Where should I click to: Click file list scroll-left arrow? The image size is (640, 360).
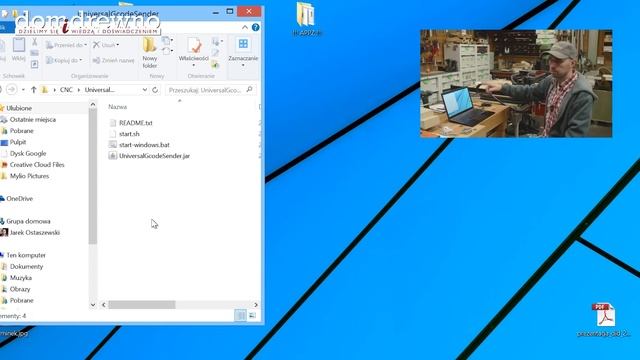click(104, 305)
